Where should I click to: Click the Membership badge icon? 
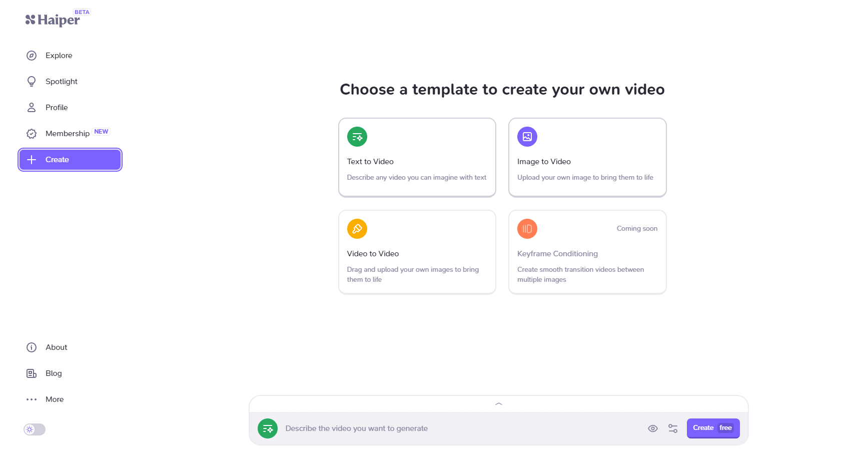(32, 134)
